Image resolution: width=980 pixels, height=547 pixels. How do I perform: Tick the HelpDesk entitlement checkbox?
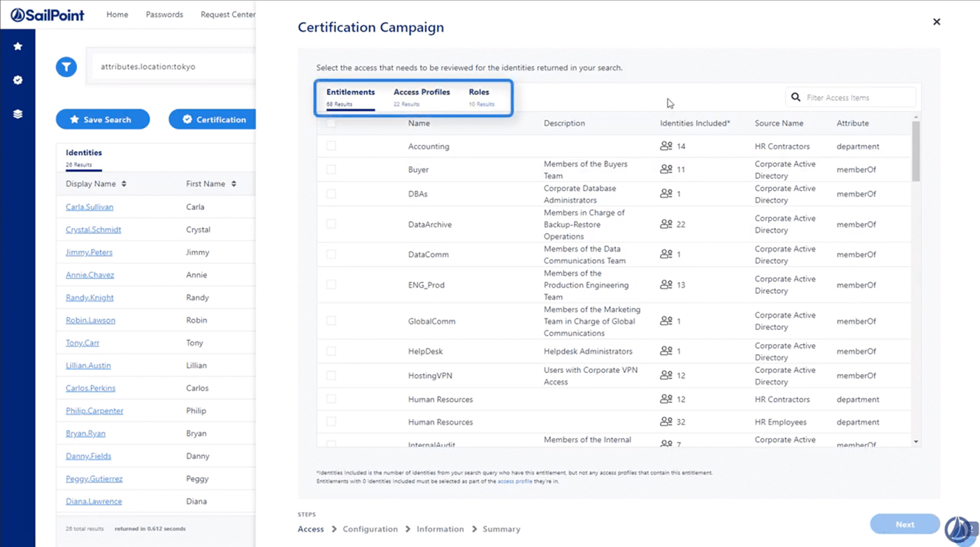coord(331,351)
